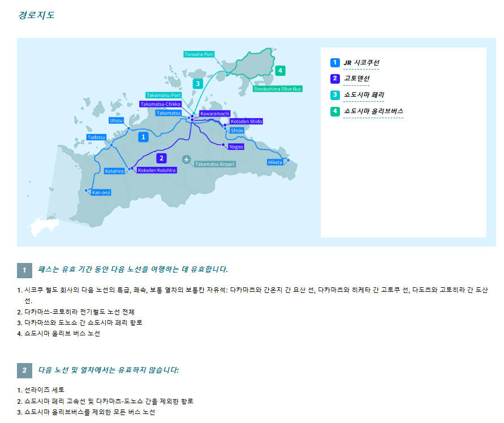The width and height of the screenshot is (504, 423).
Task: Click the blue number 1 badge on the map
Action: coord(143,136)
